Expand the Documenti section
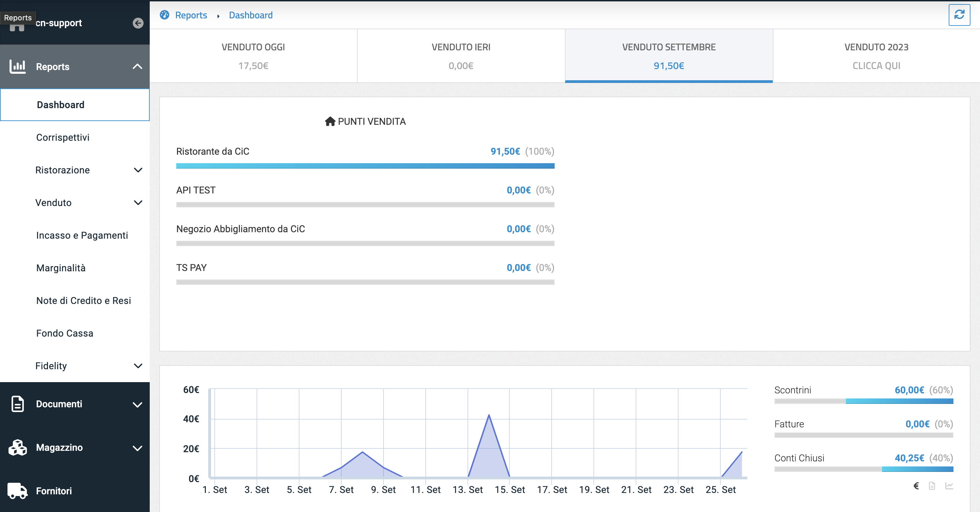This screenshot has height=512, width=980. [137, 405]
